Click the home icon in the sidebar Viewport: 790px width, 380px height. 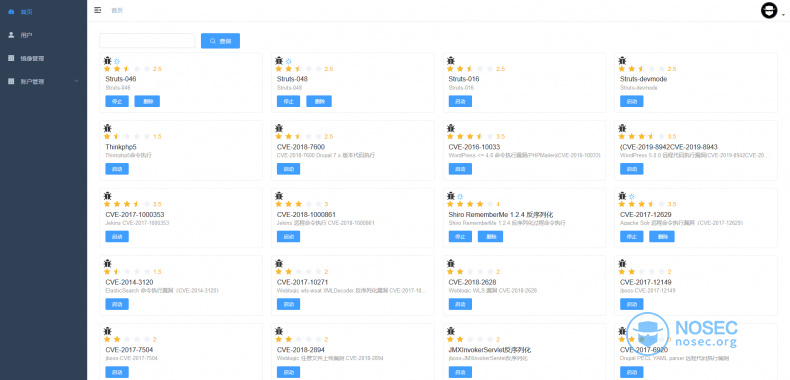[x=11, y=11]
